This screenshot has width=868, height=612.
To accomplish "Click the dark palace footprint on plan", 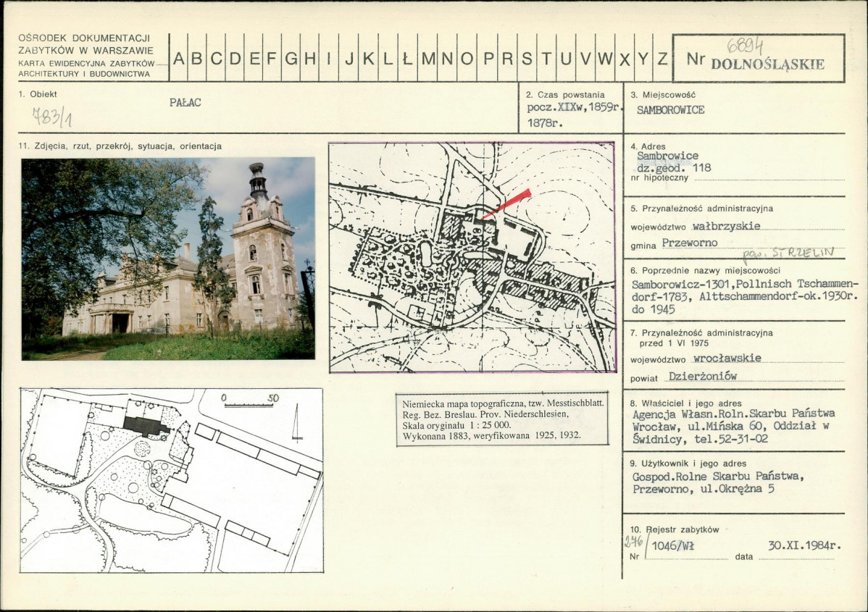I will [x=146, y=427].
